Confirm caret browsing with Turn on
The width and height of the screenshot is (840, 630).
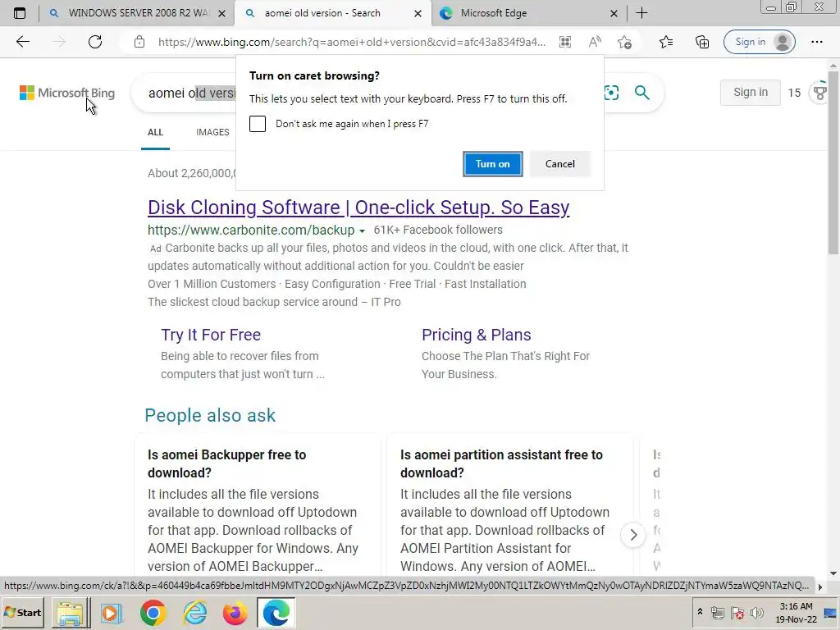[492, 164]
